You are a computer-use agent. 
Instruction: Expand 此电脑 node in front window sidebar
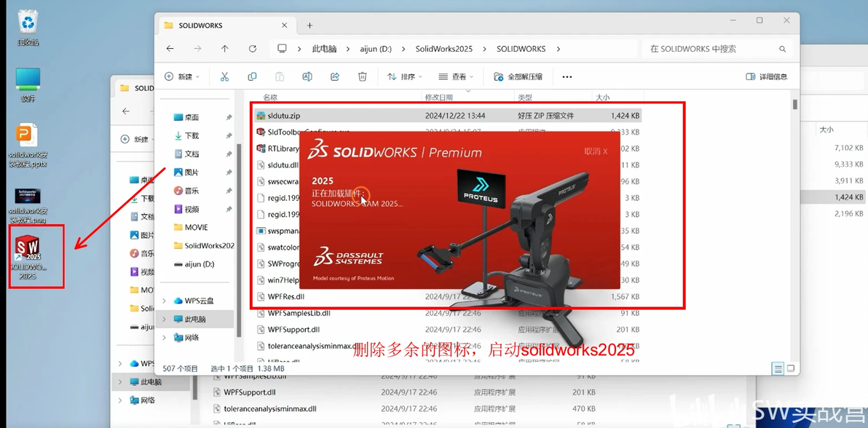coord(165,319)
